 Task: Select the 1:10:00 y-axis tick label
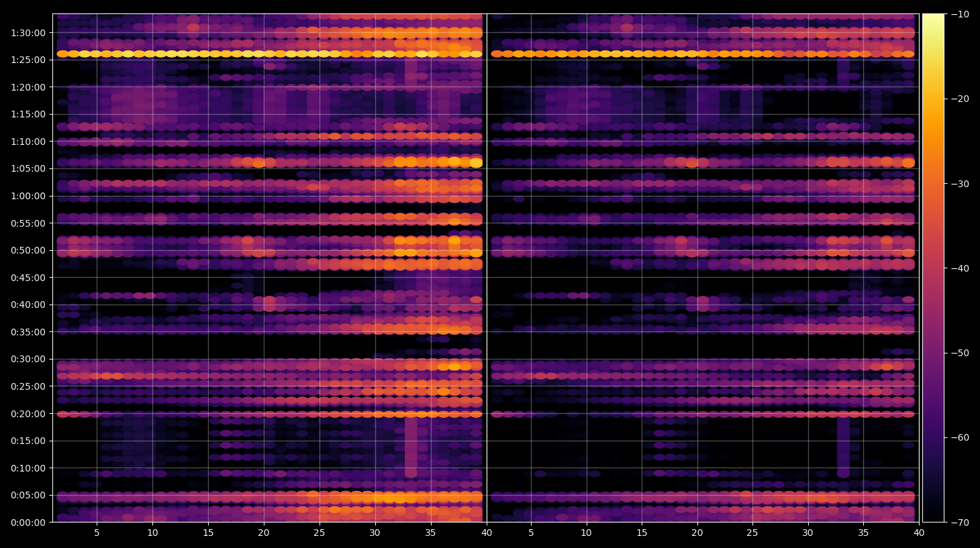28,142
